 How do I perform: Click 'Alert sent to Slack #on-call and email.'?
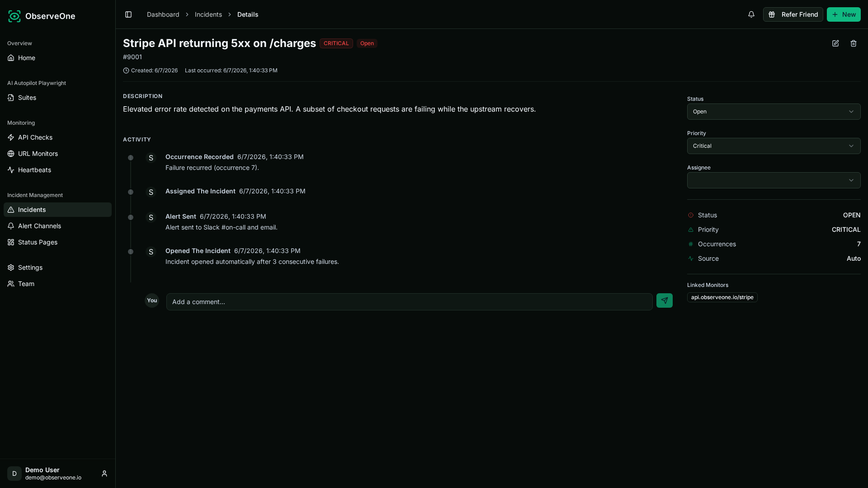pos(222,227)
